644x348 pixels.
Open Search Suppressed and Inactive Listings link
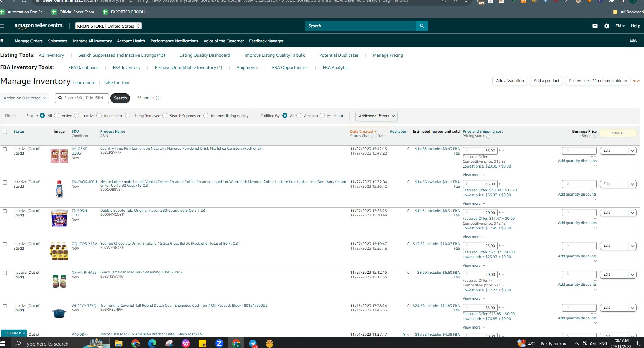click(x=121, y=55)
